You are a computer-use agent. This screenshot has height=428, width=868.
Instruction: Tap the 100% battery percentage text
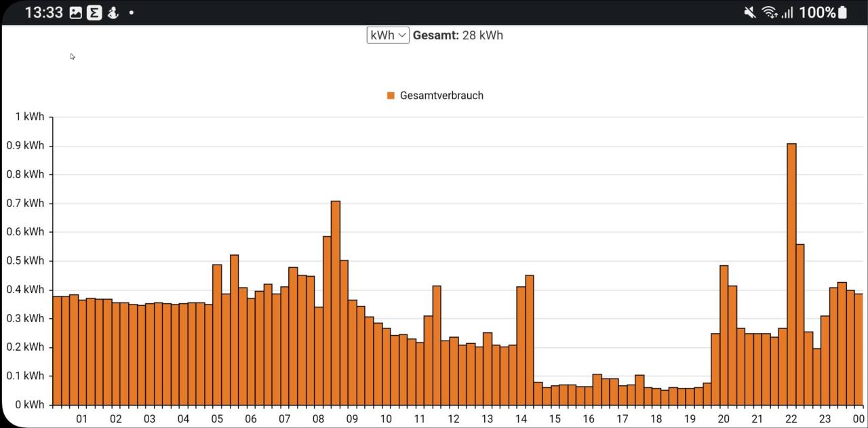[x=817, y=12]
